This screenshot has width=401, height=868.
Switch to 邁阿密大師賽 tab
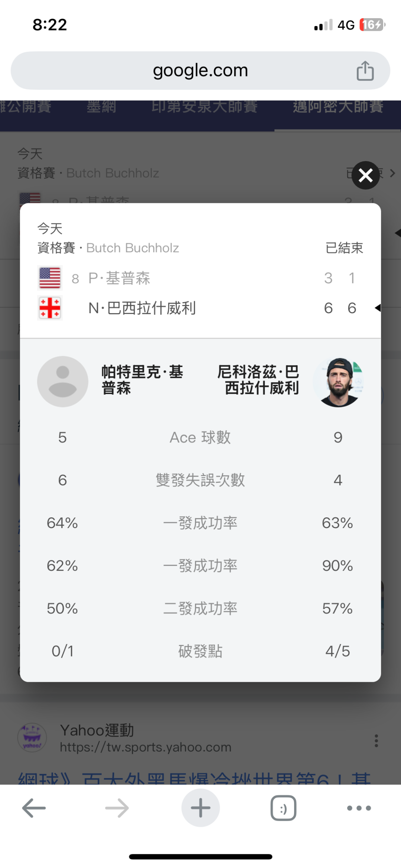(x=338, y=107)
